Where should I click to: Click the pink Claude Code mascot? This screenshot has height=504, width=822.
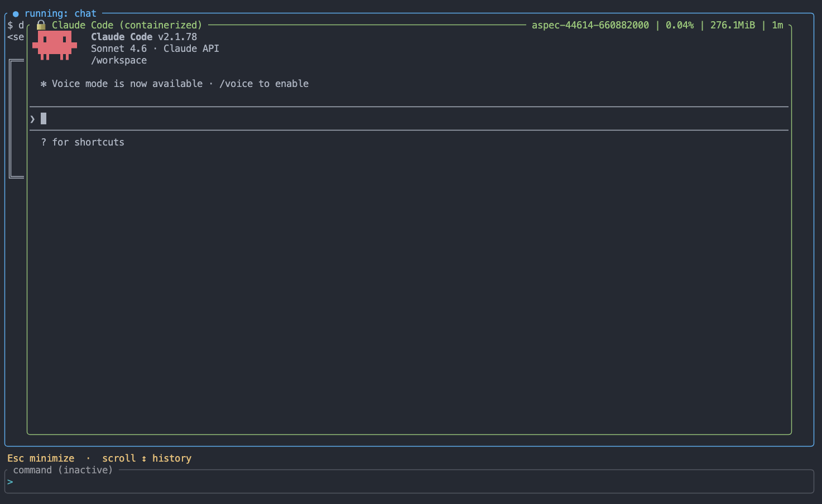tap(54, 45)
